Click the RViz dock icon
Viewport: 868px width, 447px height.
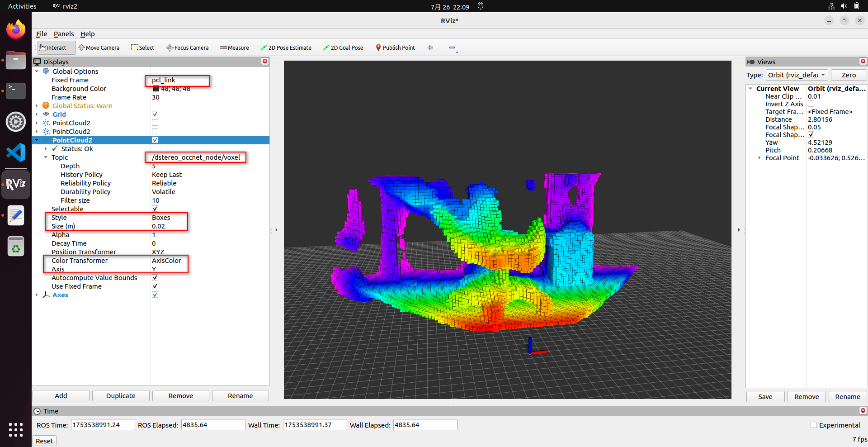(x=16, y=184)
